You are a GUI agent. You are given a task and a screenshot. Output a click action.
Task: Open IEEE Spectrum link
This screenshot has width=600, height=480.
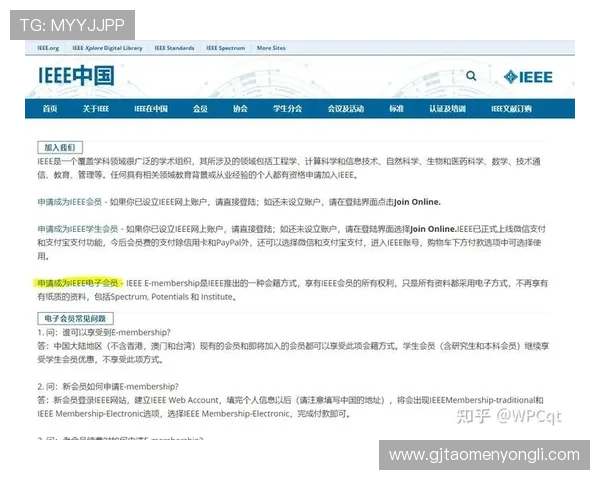click(x=226, y=48)
